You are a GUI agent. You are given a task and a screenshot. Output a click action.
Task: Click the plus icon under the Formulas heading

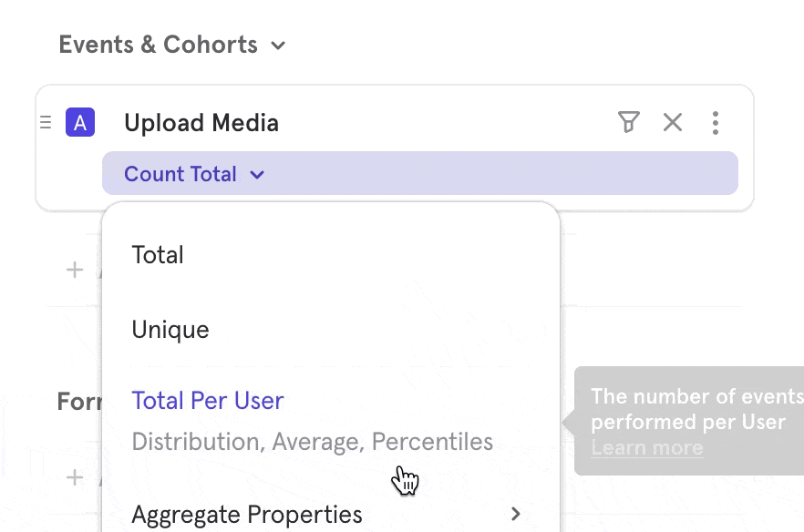click(x=75, y=476)
